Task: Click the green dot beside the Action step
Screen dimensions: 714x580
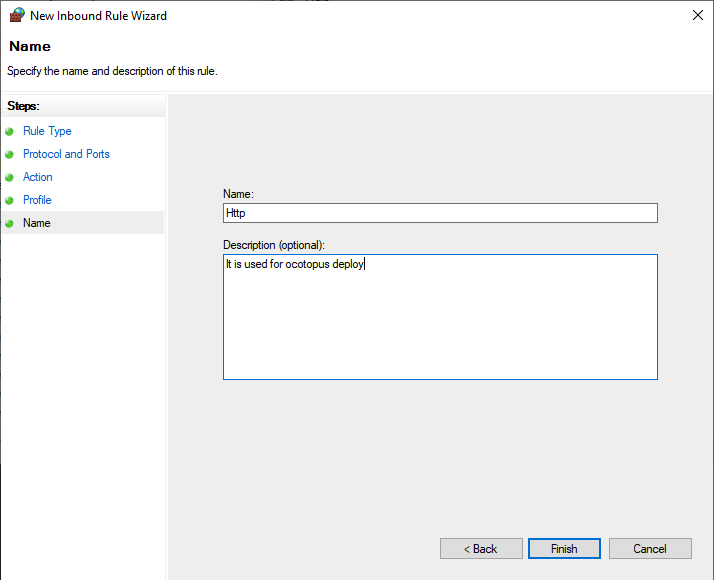Action: pos(10,177)
